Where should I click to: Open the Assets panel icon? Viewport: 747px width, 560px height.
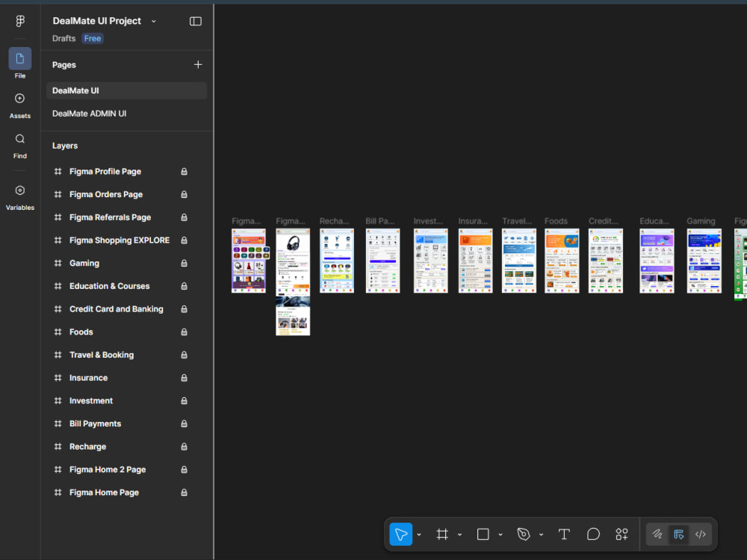point(20,99)
